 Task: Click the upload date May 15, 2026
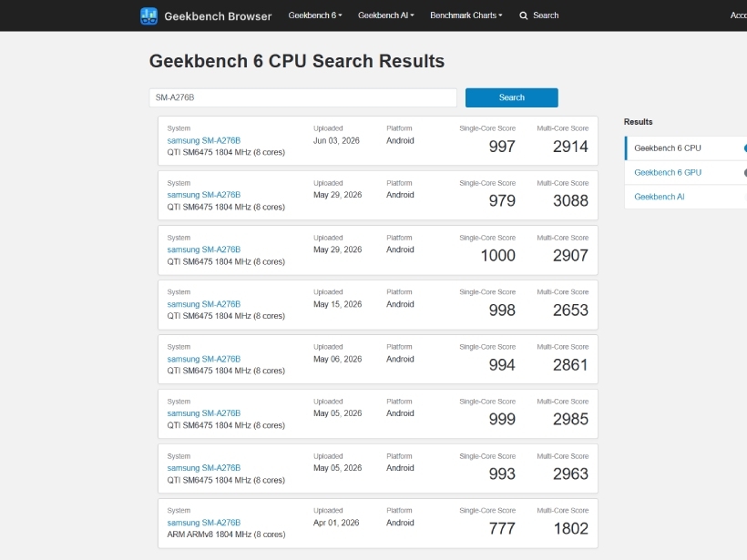(x=337, y=304)
